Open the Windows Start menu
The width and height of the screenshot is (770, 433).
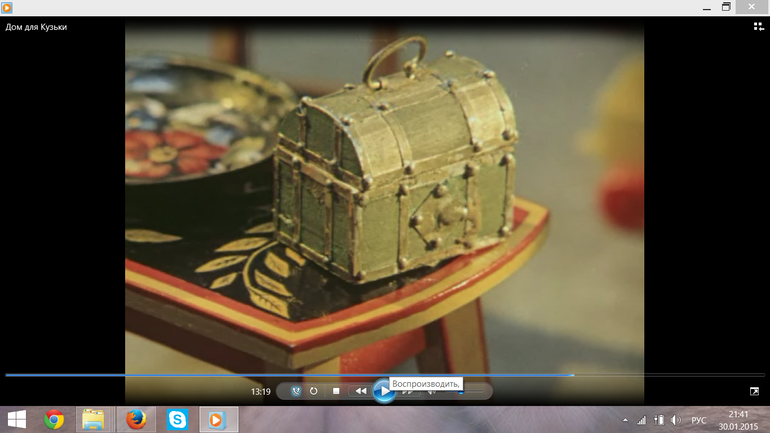17,420
